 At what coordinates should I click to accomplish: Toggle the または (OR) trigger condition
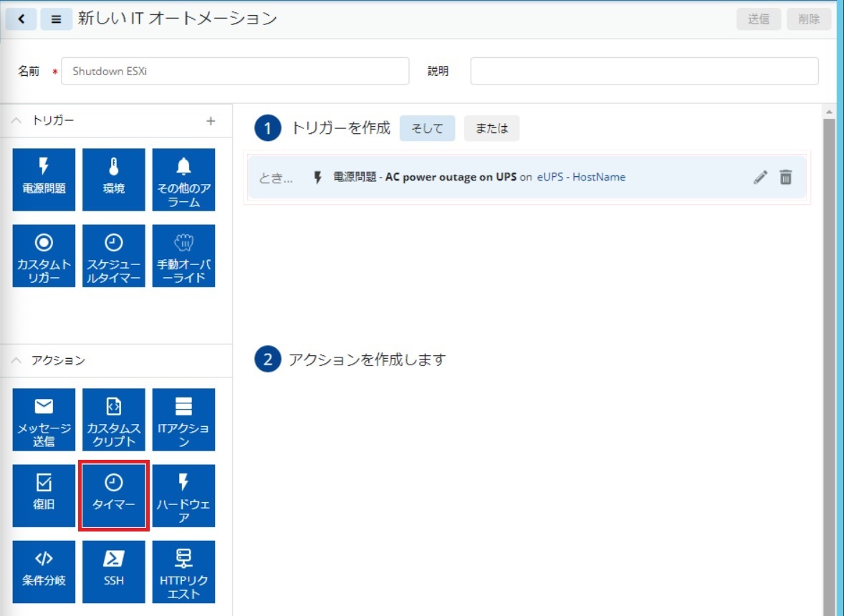pyautogui.click(x=491, y=129)
